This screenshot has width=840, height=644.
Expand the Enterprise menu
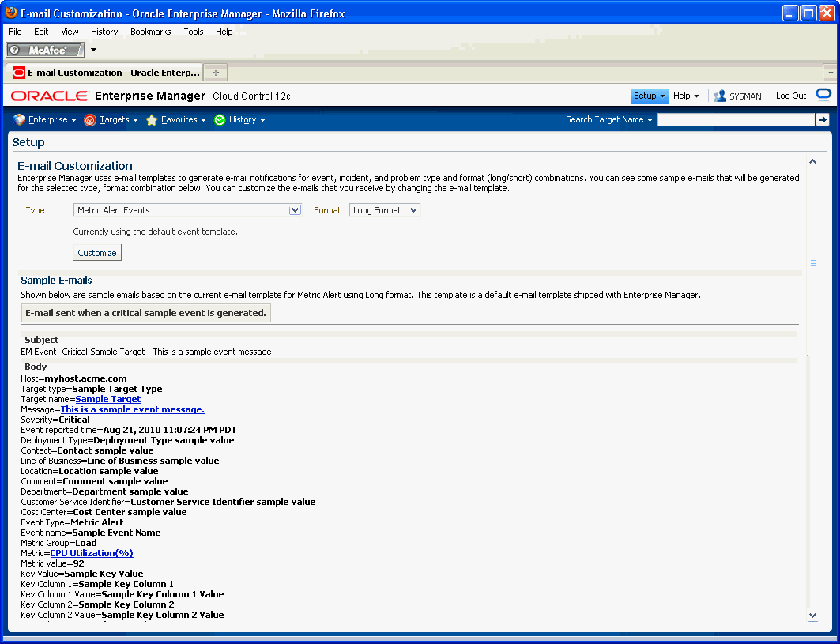52,119
